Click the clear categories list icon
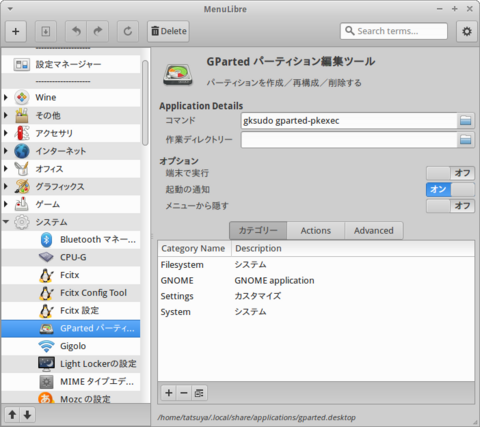The width and height of the screenshot is (480, 427). pos(199,393)
